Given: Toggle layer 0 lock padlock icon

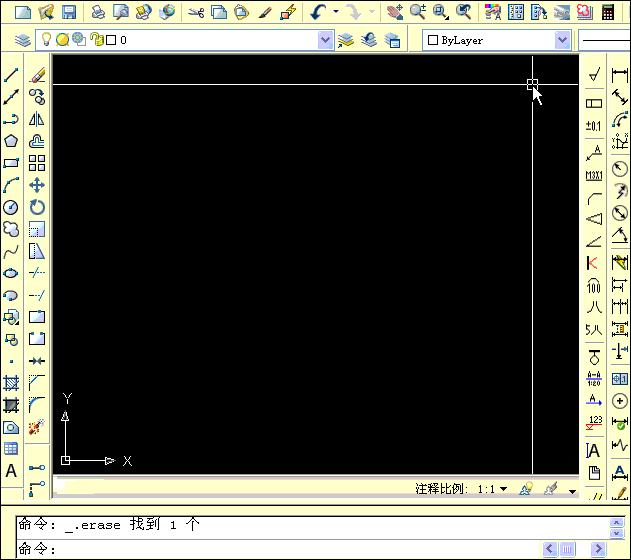Looking at the screenshot, I should (97, 39).
